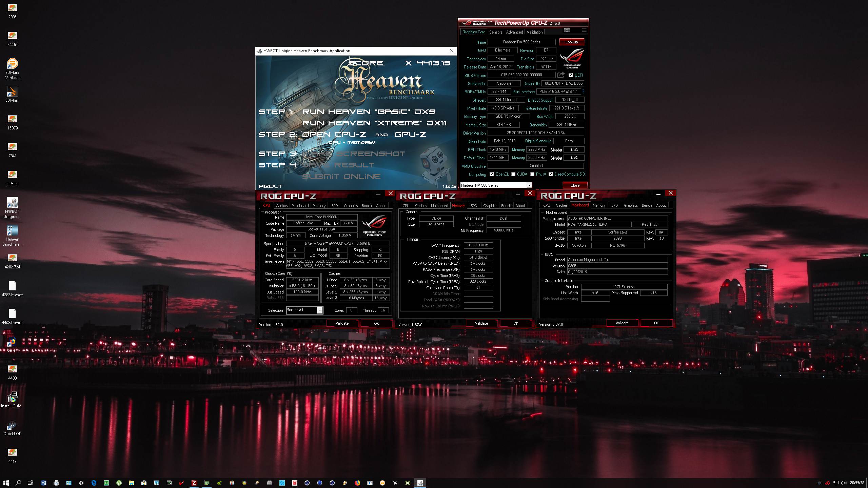The width and height of the screenshot is (868, 488).
Task: Click the taskbar clock showing 20:55:38
Action: [857, 483]
